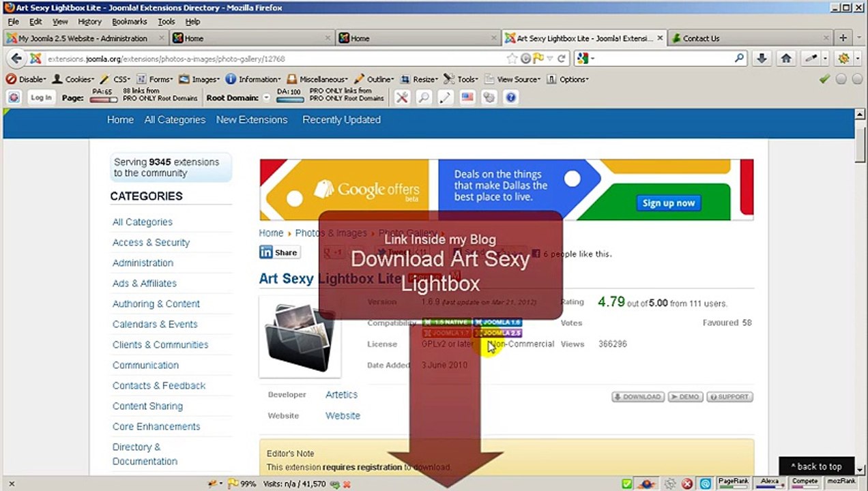
Task: Open the Information toolbar dropdown
Action: click(253, 79)
